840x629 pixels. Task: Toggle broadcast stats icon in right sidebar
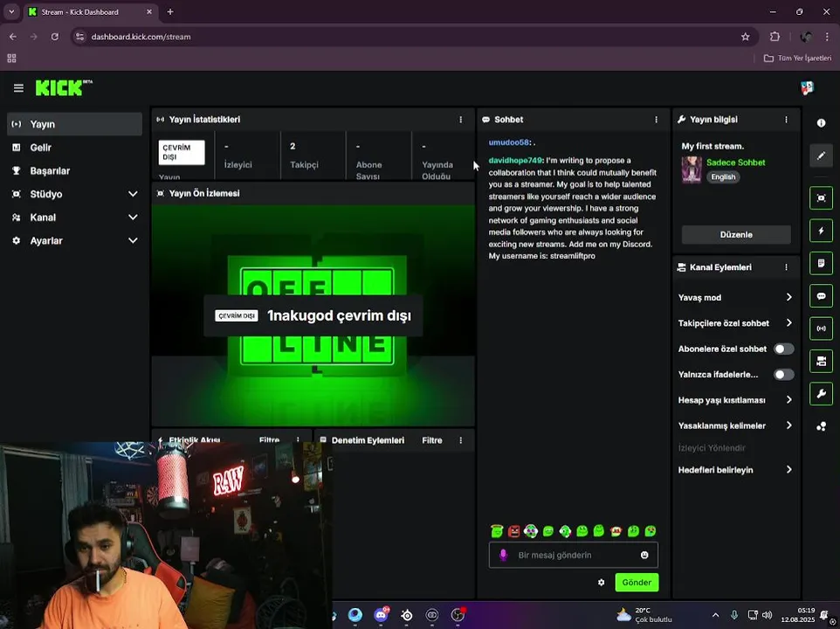click(821, 328)
